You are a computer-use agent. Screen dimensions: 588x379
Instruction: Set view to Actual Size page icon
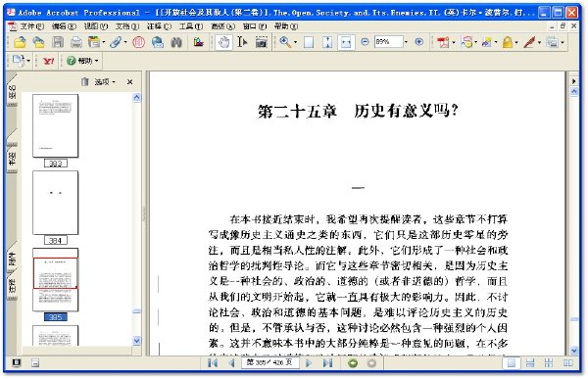309,41
